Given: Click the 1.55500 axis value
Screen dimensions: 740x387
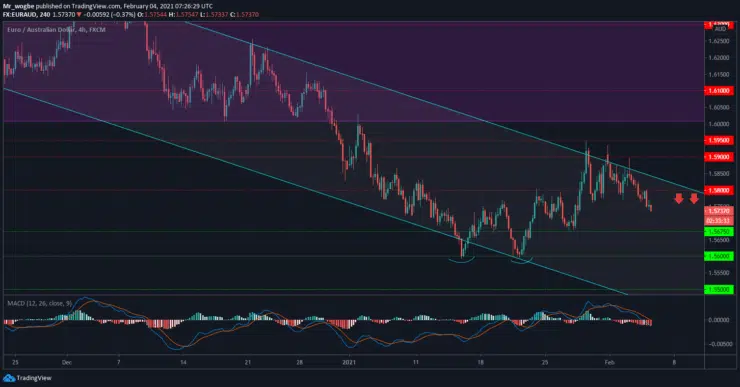Looking at the screenshot, I should [x=718, y=273].
